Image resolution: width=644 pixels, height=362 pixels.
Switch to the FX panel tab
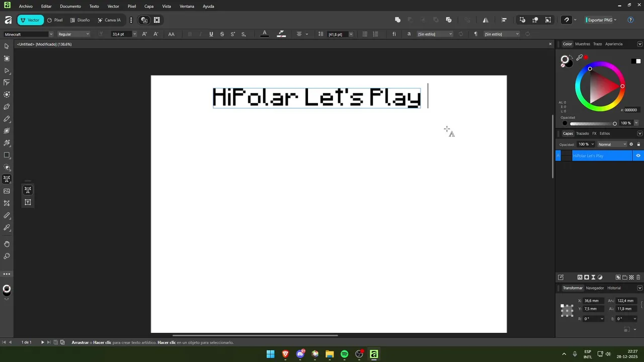[594, 133]
